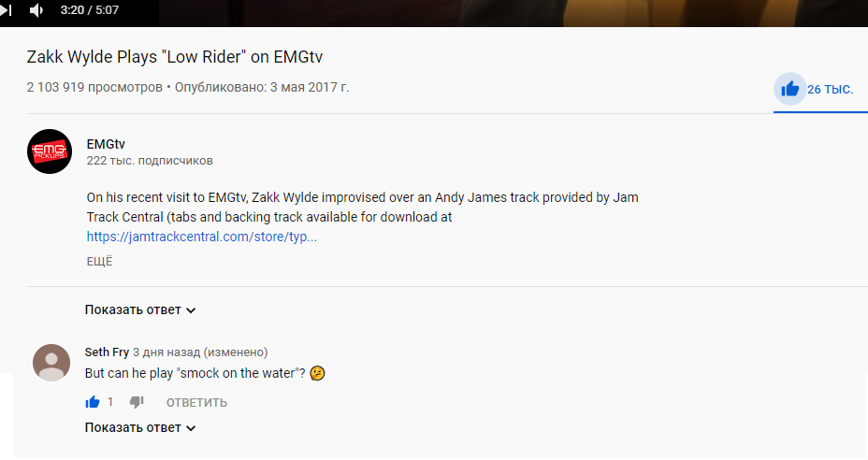Screen dimensions: 868x460
Task: Click chevron arrow beside upper Показать ответ
Action: [191, 310]
